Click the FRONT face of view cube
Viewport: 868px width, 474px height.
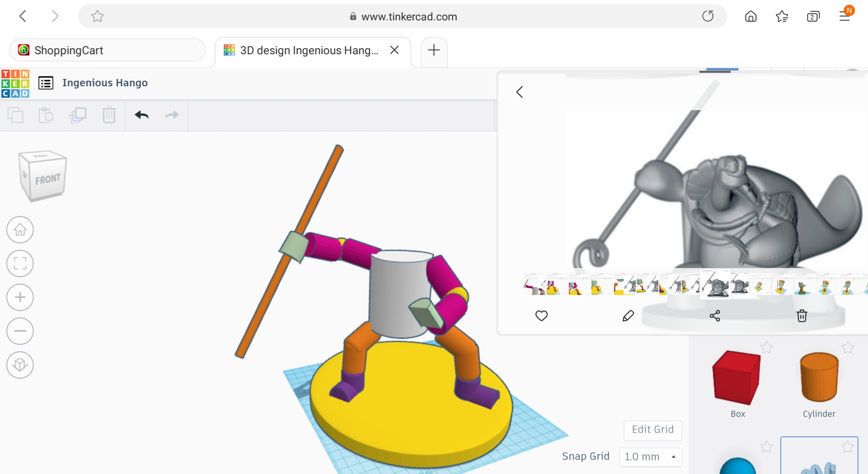(x=48, y=179)
